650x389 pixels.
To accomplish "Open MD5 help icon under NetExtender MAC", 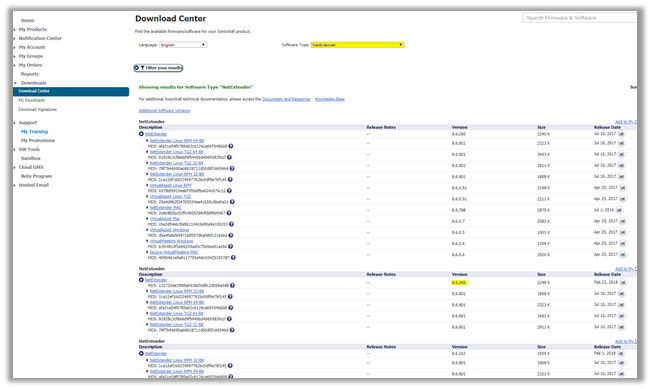I will click(229, 213).
